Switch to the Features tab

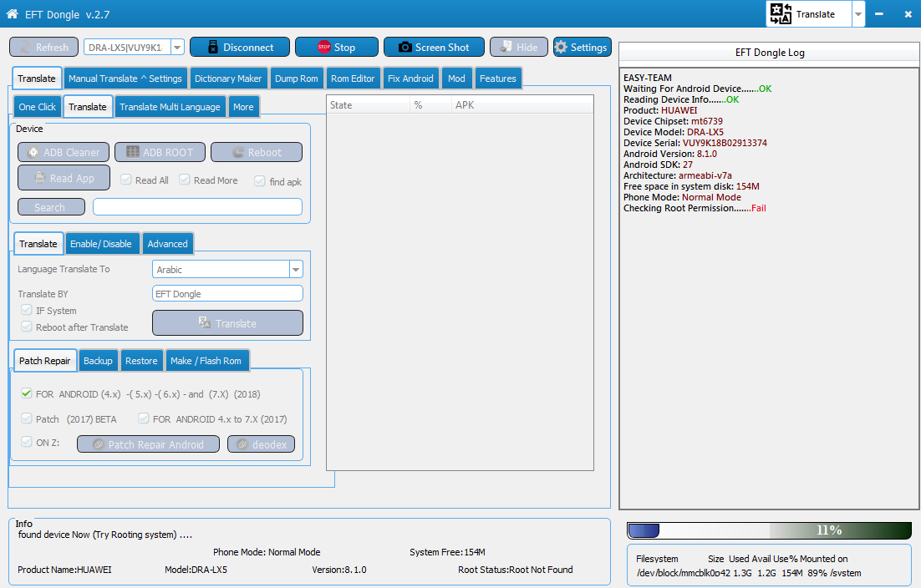[x=497, y=79]
